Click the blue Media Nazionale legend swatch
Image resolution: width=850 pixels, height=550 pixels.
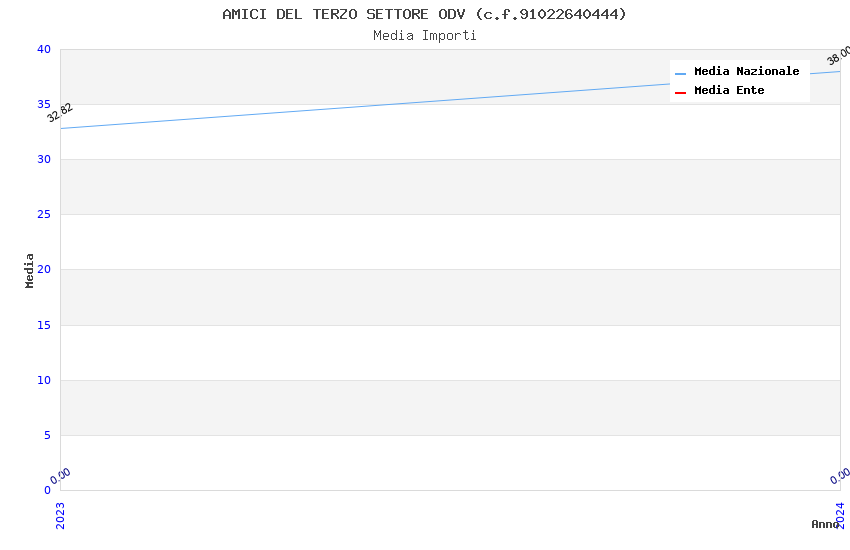pos(681,73)
